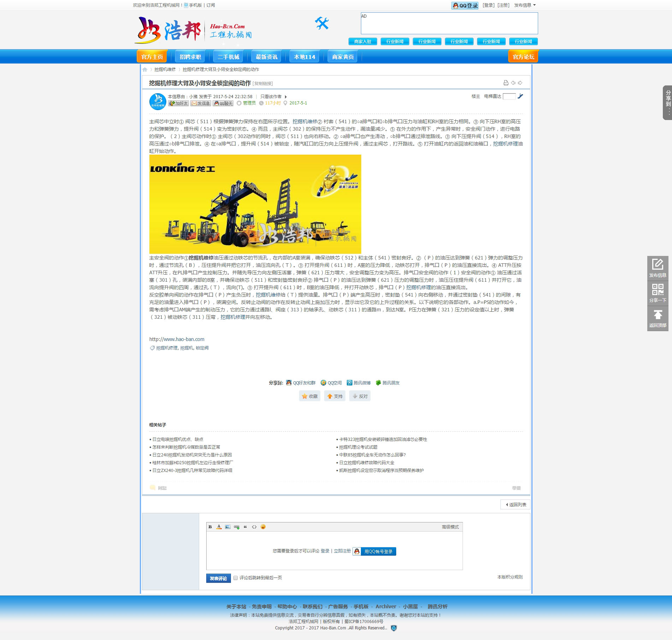This screenshot has width=672, height=640.
Task: Click insert image icon in editor
Action: coord(228,527)
